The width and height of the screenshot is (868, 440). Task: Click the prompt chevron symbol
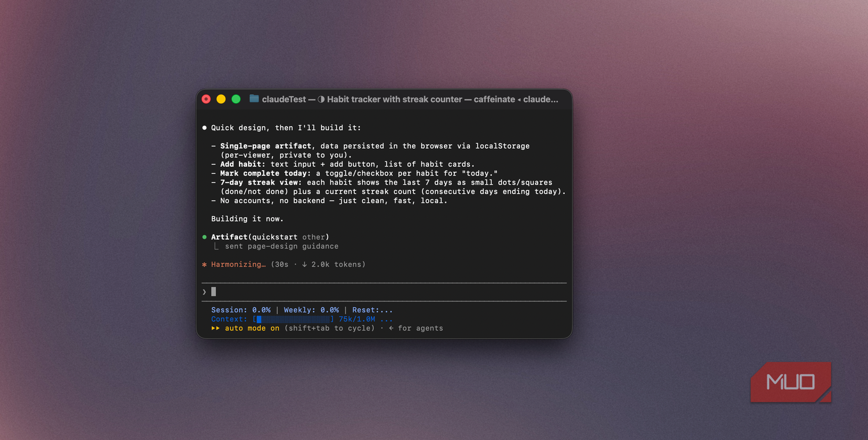[x=204, y=292]
